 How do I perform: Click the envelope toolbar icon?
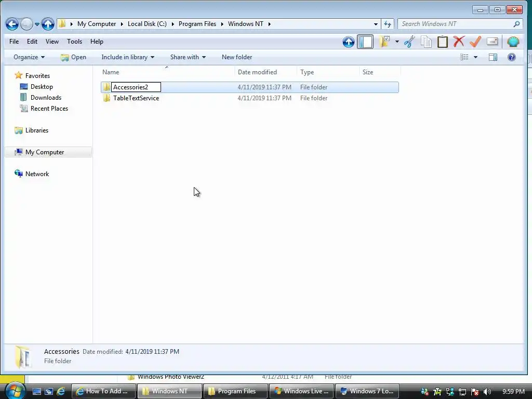tap(493, 42)
